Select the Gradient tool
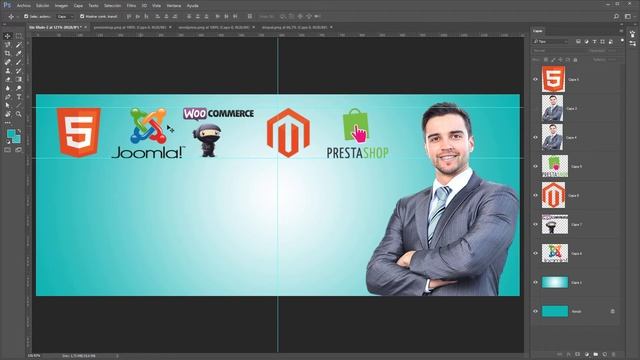Image resolution: width=640 pixels, height=360 pixels. click(x=19, y=79)
